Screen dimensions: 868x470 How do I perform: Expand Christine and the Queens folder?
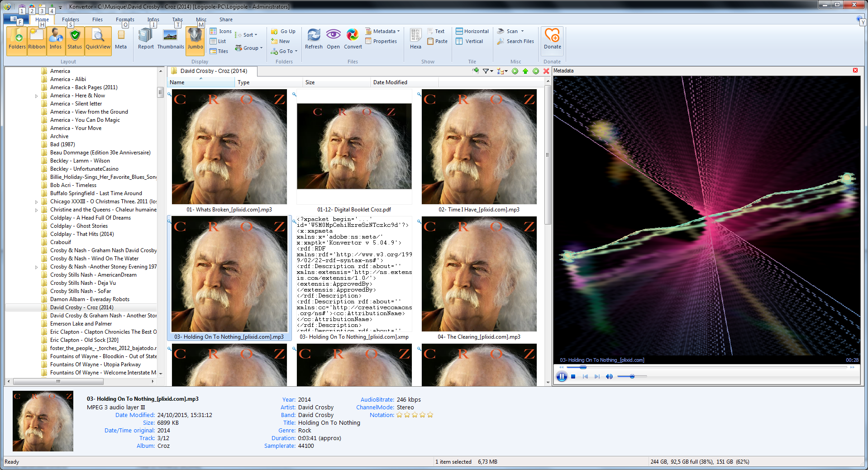pyautogui.click(x=36, y=210)
